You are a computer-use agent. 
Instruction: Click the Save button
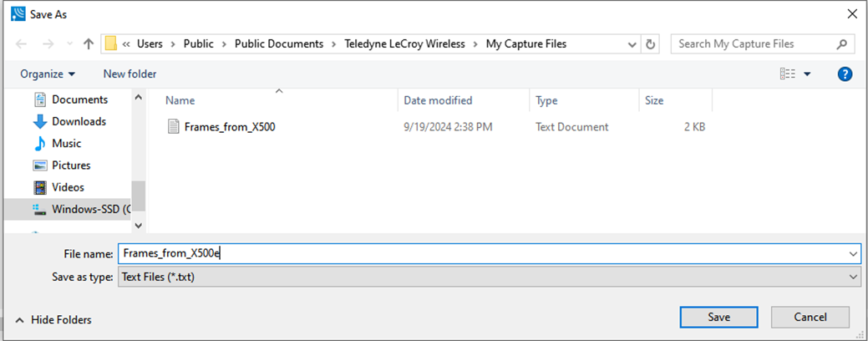click(718, 318)
